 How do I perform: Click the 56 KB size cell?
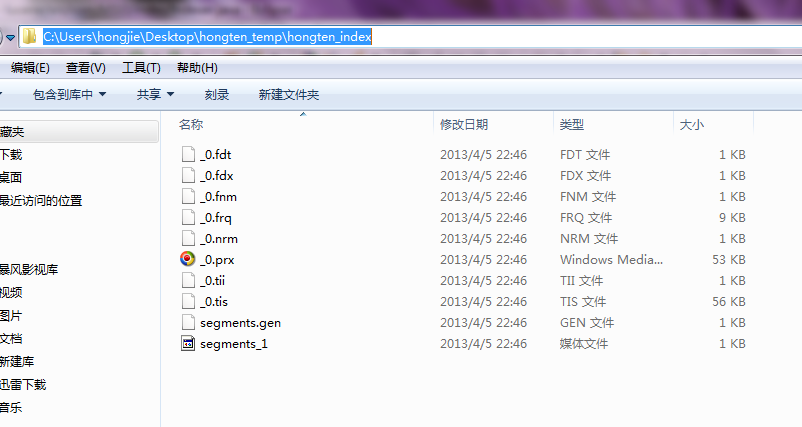coord(729,301)
